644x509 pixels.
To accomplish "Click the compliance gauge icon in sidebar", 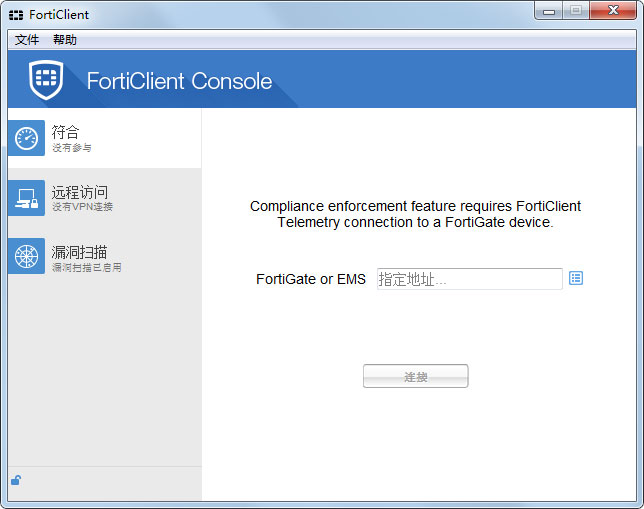I will [x=26, y=138].
